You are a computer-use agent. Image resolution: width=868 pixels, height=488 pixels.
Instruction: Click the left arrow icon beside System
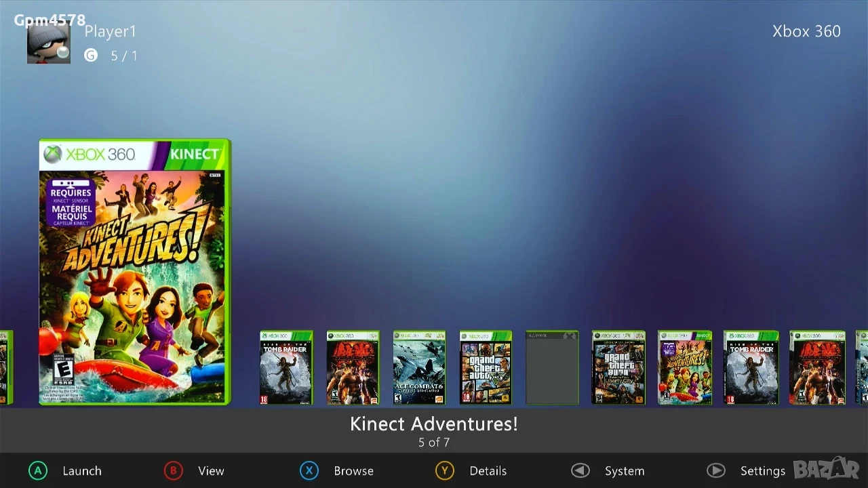(x=580, y=470)
